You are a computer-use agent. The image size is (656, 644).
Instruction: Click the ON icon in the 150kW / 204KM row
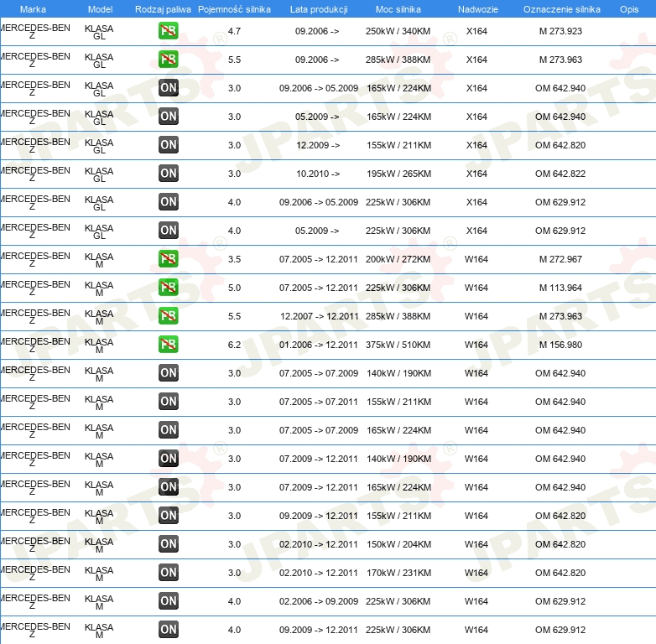(x=169, y=544)
